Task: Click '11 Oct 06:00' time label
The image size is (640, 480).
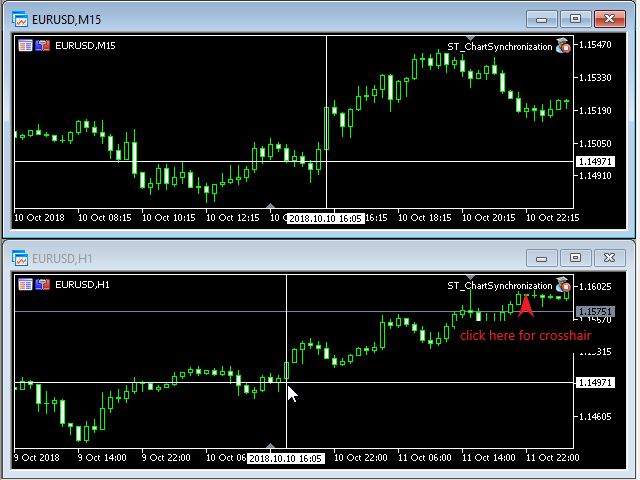Action: pos(425,458)
